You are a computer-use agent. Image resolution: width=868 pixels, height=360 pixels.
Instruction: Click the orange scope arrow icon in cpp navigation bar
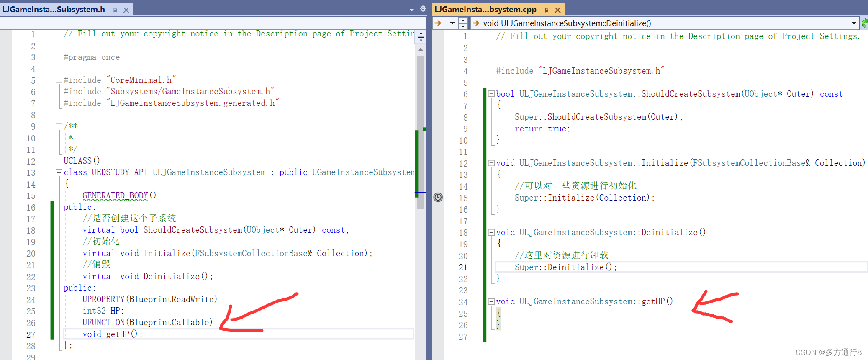tap(438, 23)
